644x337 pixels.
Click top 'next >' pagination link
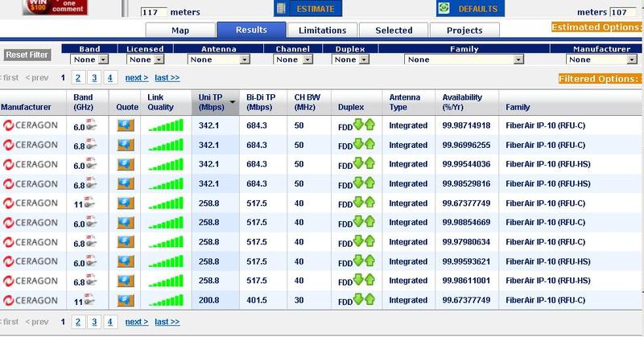pyautogui.click(x=137, y=77)
